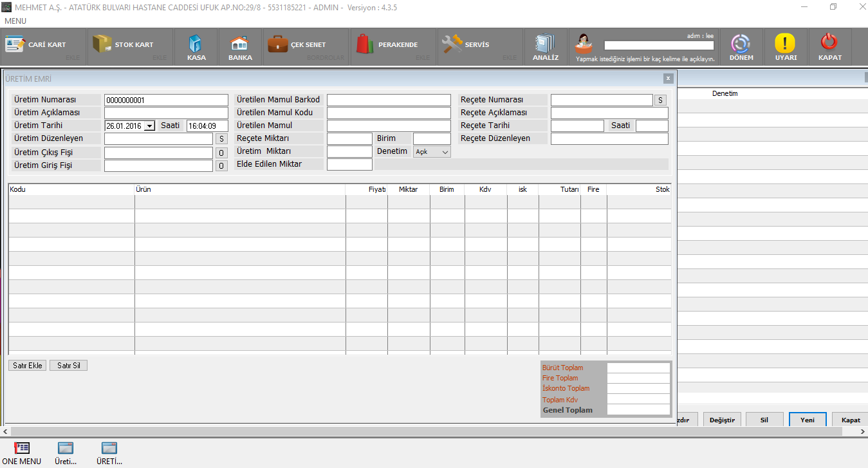Open the Çek Senet briefcase icon
This screenshot has height=468, width=868.
[x=298, y=45]
